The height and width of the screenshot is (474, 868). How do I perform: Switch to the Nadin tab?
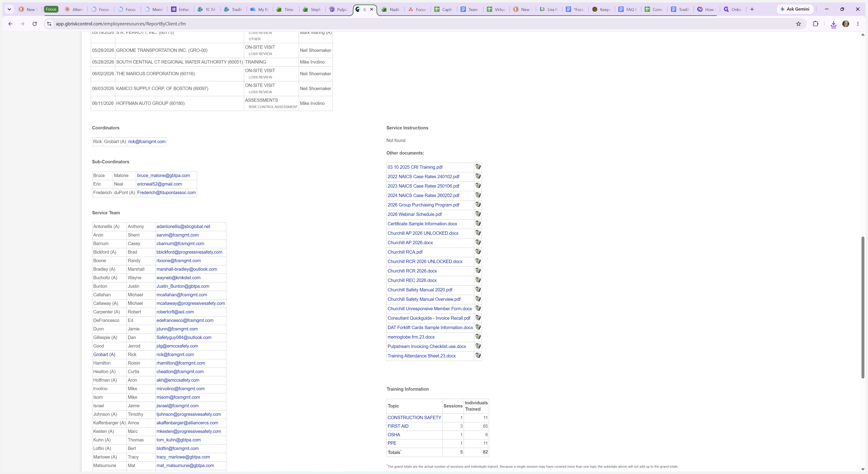pos(391,9)
